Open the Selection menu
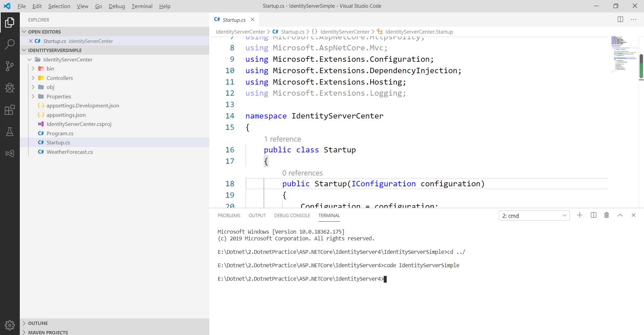The height and width of the screenshot is (335, 644). 59,6
